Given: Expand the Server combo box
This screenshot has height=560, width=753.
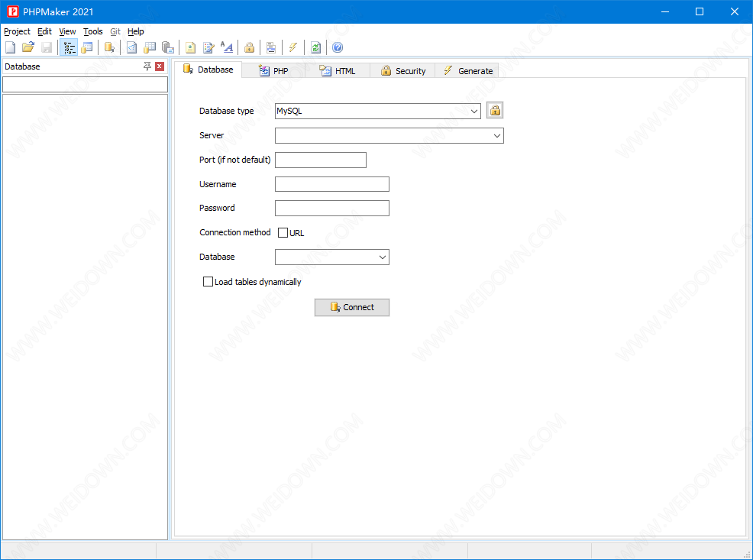Looking at the screenshot, I should [x=497, y=136].
